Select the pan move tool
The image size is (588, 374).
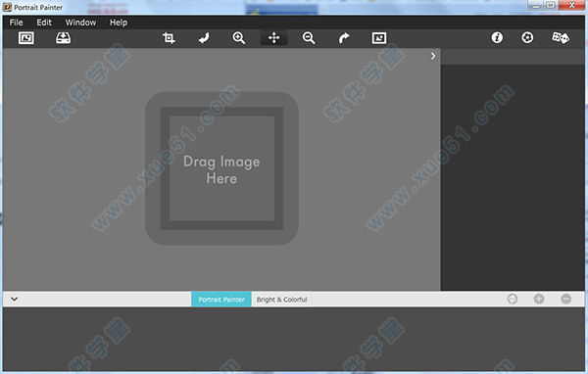pos(273,38)
